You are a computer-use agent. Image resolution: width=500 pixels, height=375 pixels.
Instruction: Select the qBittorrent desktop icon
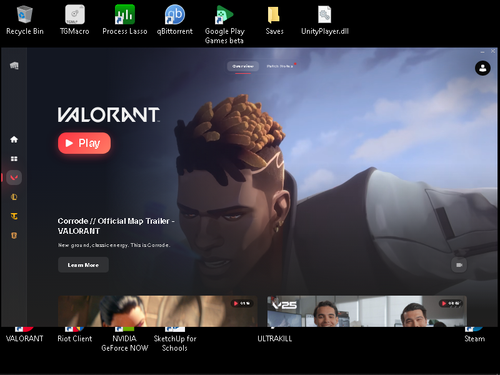[175, 20]
